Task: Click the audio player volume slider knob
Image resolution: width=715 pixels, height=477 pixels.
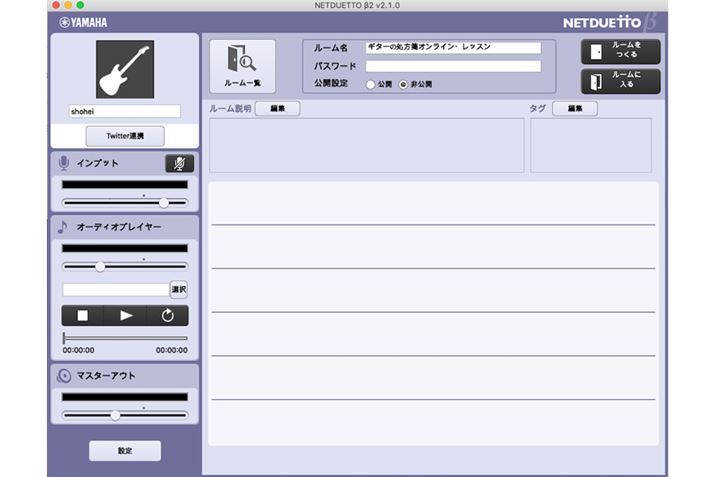Action: [x=100, y=267]
